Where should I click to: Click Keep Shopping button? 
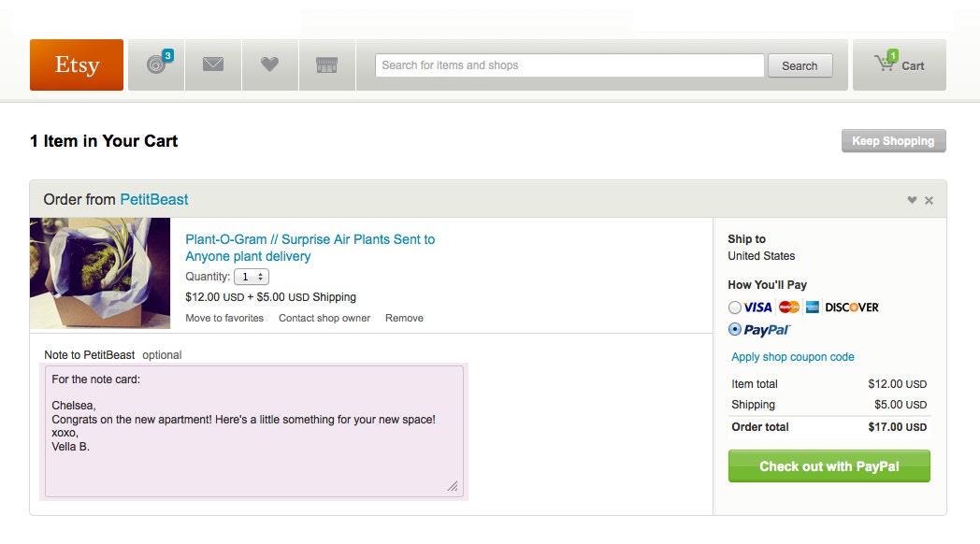[x=893, y=140]
